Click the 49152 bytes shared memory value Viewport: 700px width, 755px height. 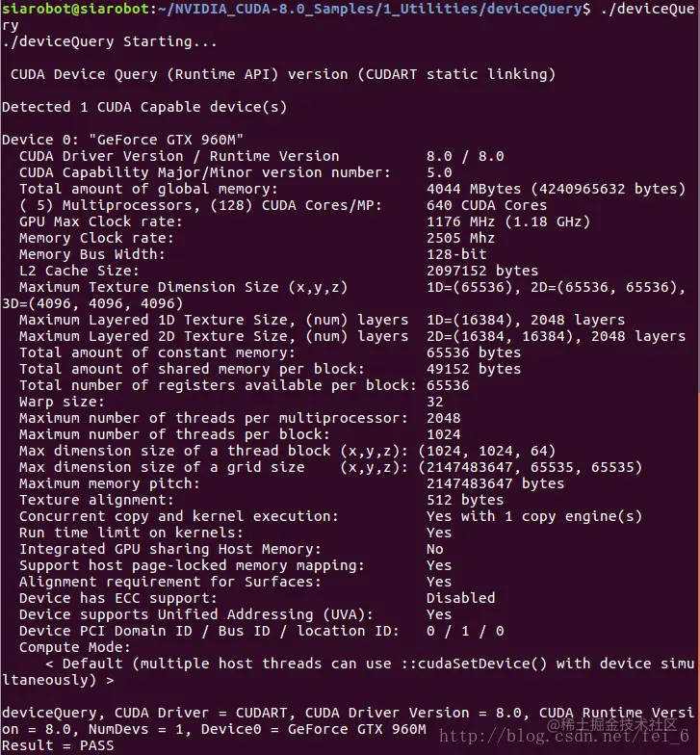(474, 369)
